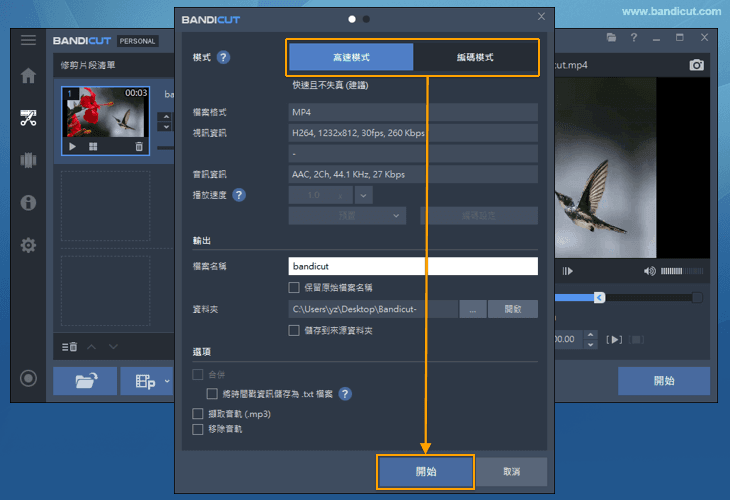
Task: Open the output folder icon in title bar
Action: 611,37
